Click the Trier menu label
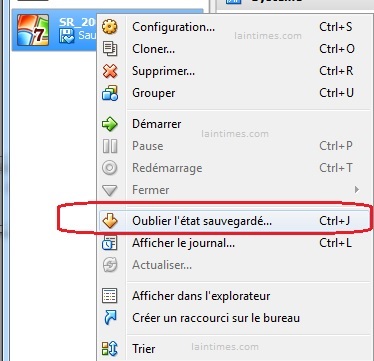This screenshot has width=374, height=361. tap(144, 349)
